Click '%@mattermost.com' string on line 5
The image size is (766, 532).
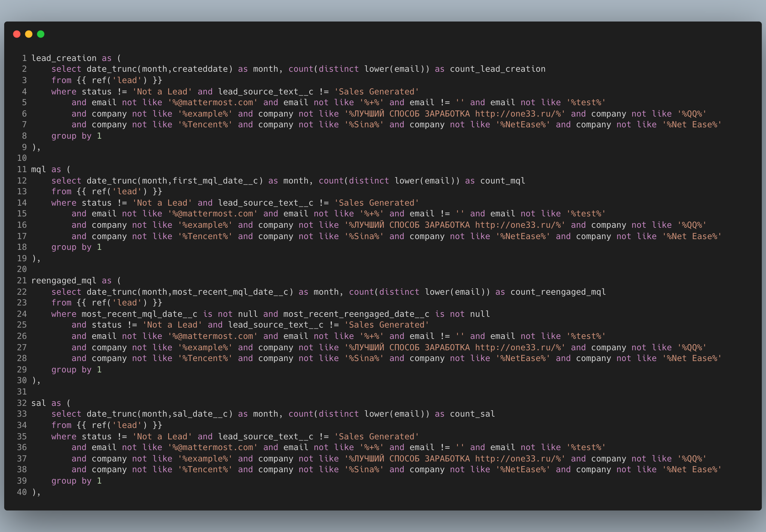pyautogui.click(x=213, y=102)
